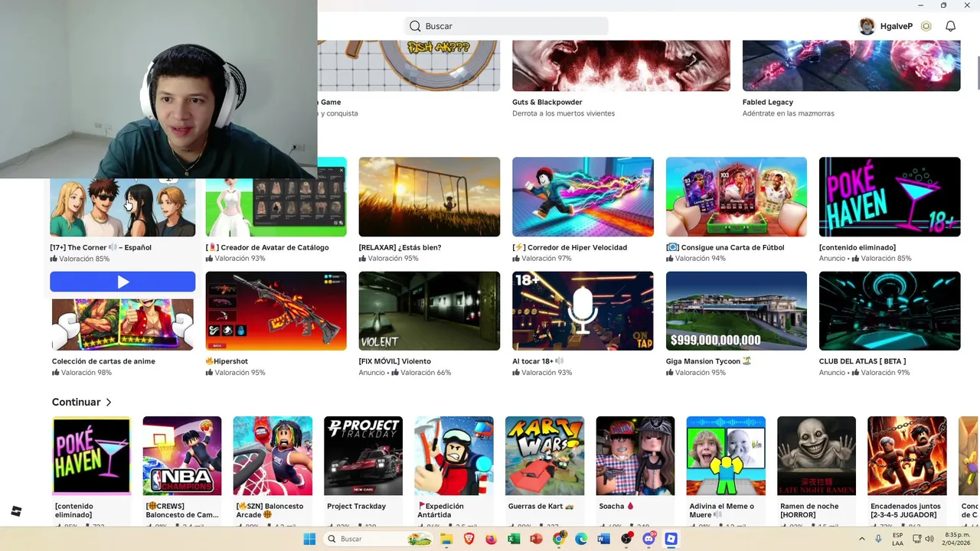Open the Hipershot game thumbnail
The height and width of the screenshot is (551, 980).
tap(276, 311)
